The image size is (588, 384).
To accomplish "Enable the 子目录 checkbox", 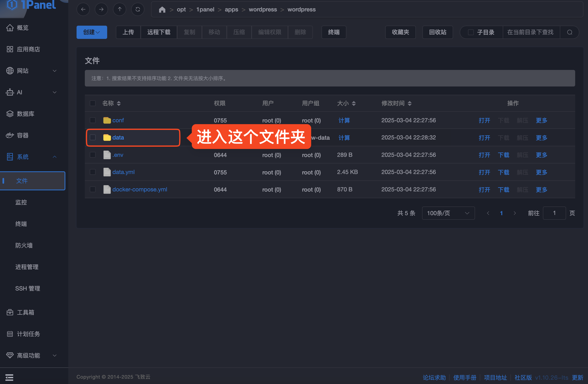I will tap(471, 32).
